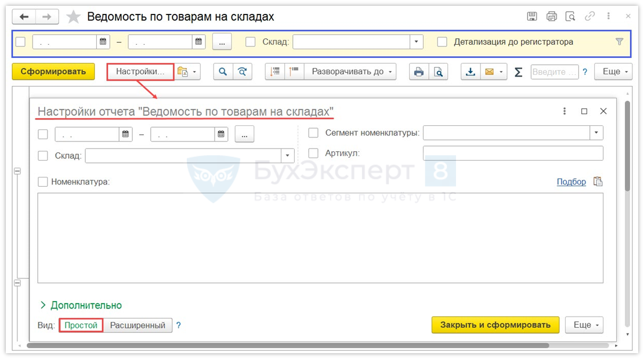Screen dimensions: 644x359
Task: Open dialog Склад dropdown arrow
Action: pyautogui.click(x=288, y=155)
